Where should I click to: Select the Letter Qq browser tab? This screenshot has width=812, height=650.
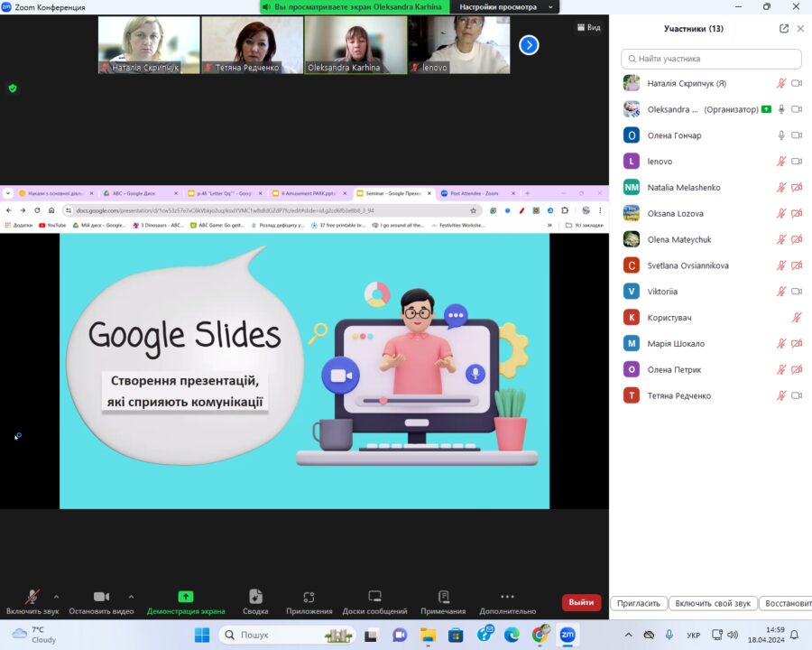(225, 193)
